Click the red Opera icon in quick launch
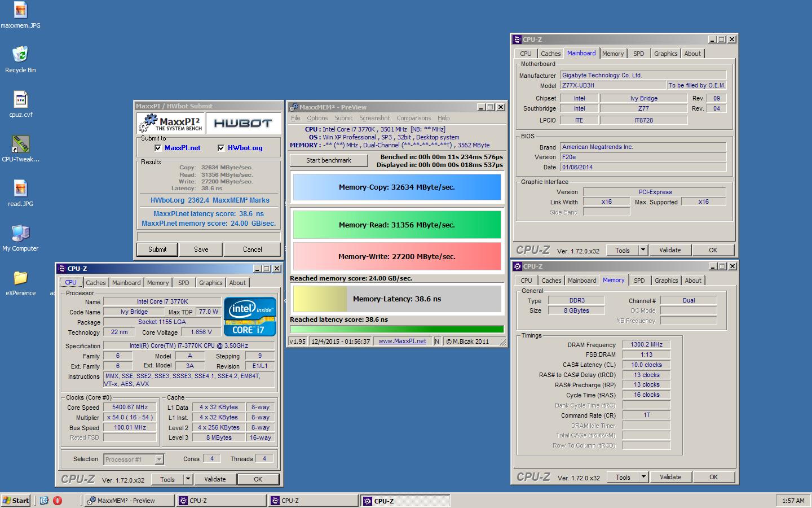The image size is (812, 508). [57, 501]
